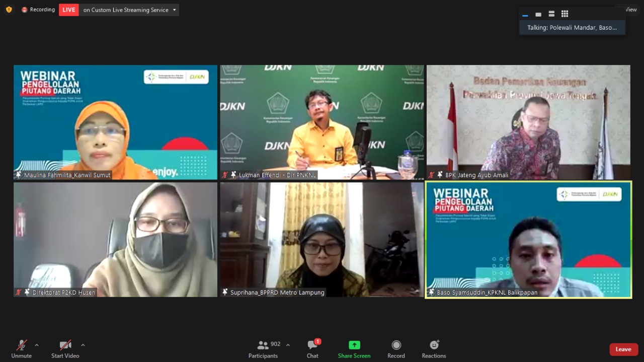Select Lukman Effendi's video tile

click(x=322, y=122)
